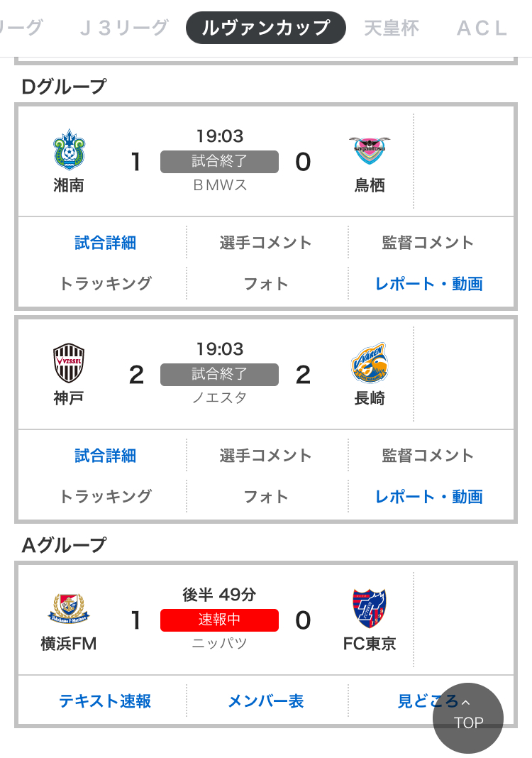Open 試合詳細 for the 神戸 vs 長崎 match

tap(105, 456)
